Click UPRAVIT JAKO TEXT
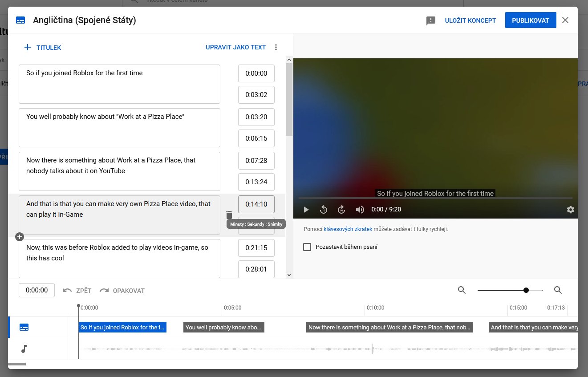Viewport: 588px width, 377px height. pyautogui.click(x=235, y=47)
